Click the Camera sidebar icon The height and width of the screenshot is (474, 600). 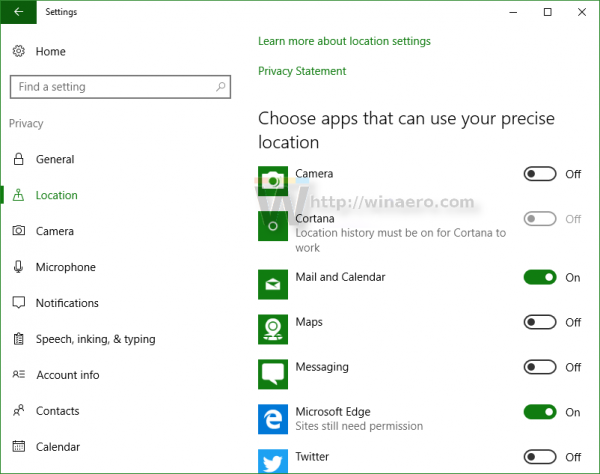pyautogui.click(x=18, y=231)
